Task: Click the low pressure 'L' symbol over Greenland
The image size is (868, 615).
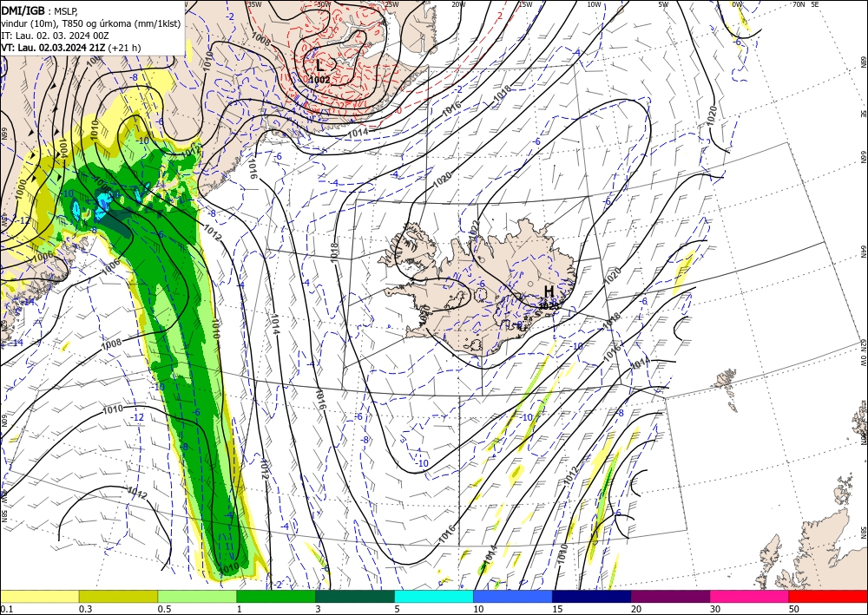Action: click(x=320, y=65)
